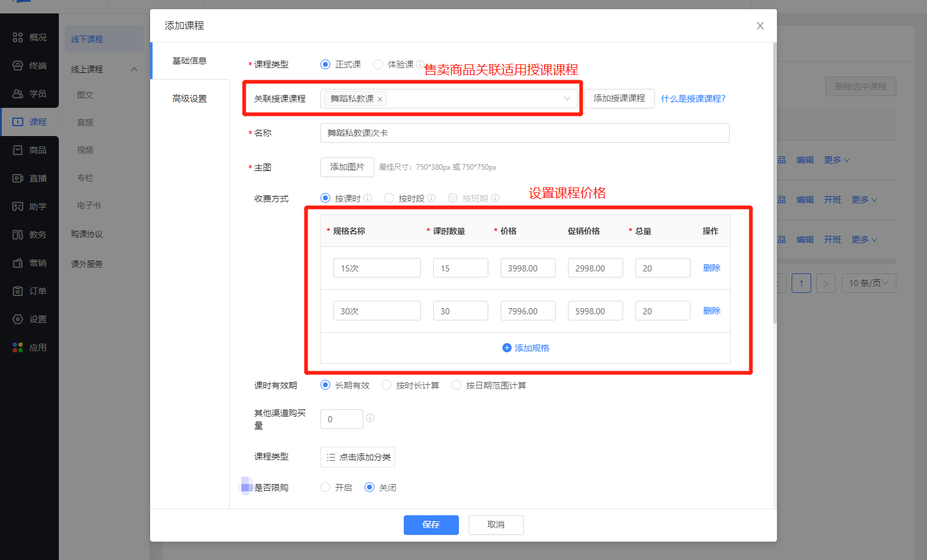This screenshot has width=927, height=560.
Task: Choose 按班期 charging method
Action: coord(453,198)
